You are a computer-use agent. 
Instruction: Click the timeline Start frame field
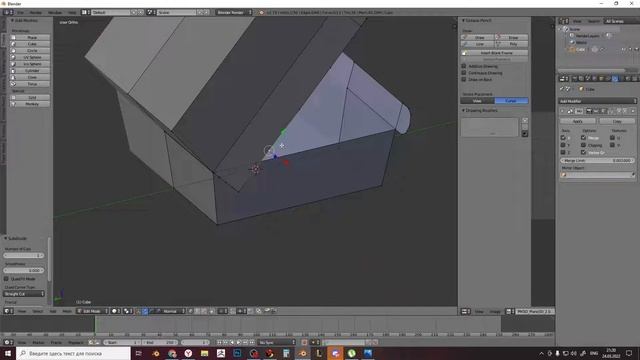(122, 342)
